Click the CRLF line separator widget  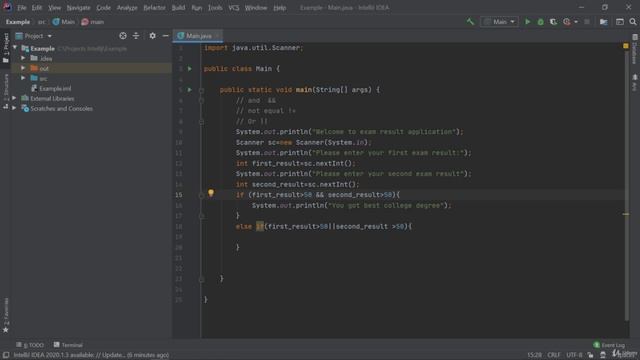coord(553,355)
